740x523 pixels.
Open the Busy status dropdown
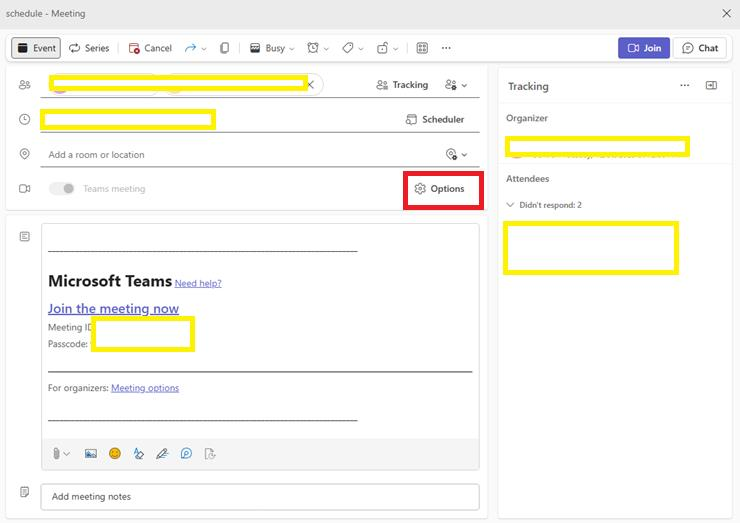272,48
